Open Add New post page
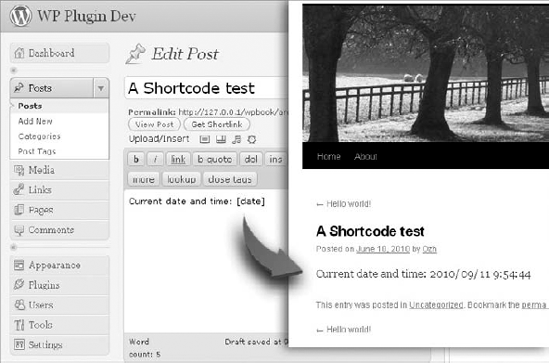The height and width of the screenshot is (363, 549). tap(35, 121)
